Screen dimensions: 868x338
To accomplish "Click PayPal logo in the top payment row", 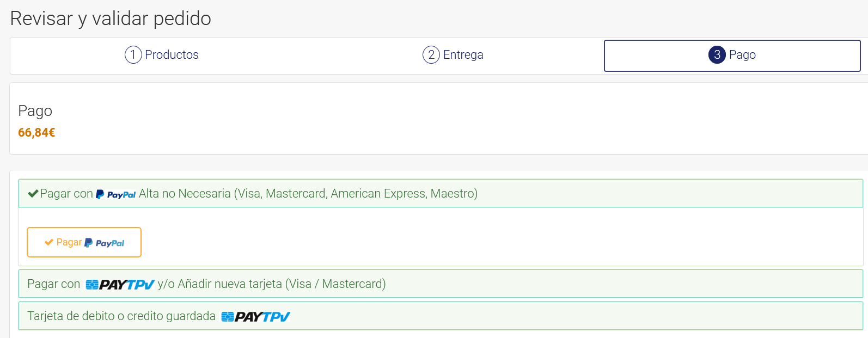I will pyautogui.click(x=116, y=194).
